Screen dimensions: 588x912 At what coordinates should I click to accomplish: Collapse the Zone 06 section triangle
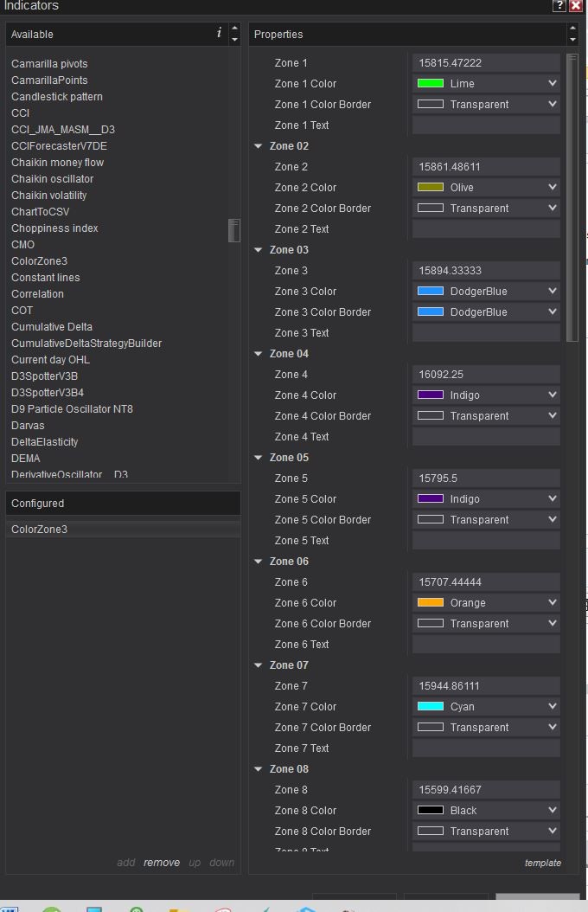coord(259,562)
